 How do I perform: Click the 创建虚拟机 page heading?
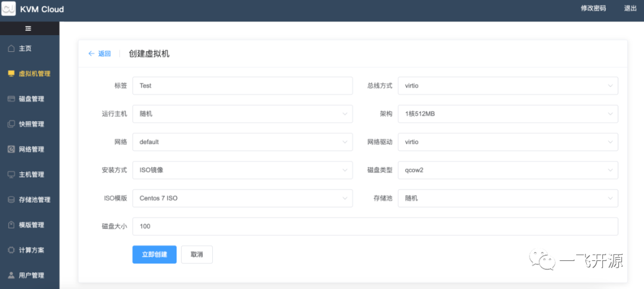[x=149, y=54]
